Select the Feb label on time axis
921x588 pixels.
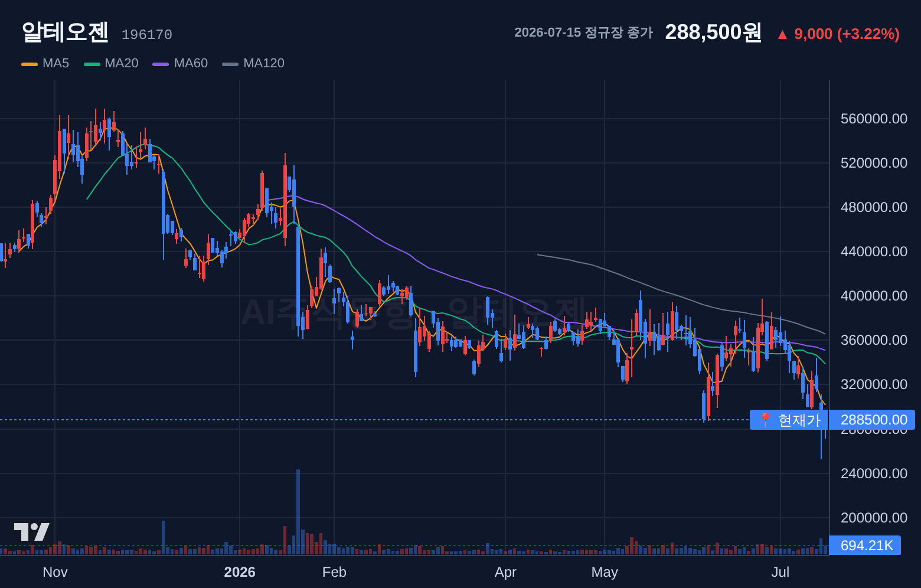pyautogui.click(x=334, y=572)
